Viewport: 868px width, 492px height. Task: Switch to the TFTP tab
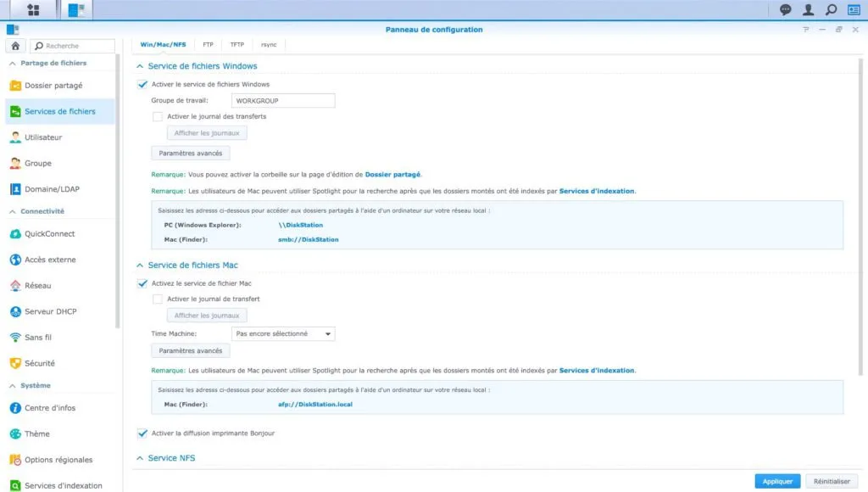pos(237,44)
